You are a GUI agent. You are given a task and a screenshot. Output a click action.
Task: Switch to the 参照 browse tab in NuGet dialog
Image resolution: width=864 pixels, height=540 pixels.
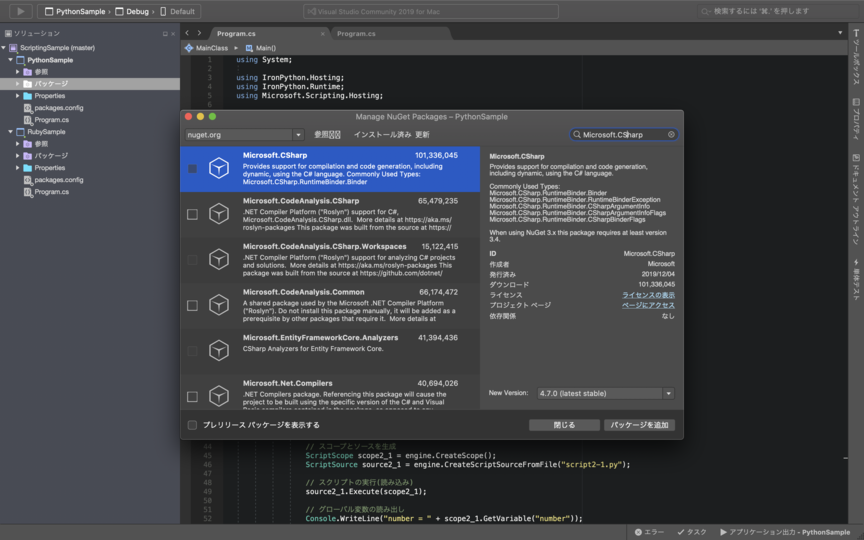click(x=327, y=134)
